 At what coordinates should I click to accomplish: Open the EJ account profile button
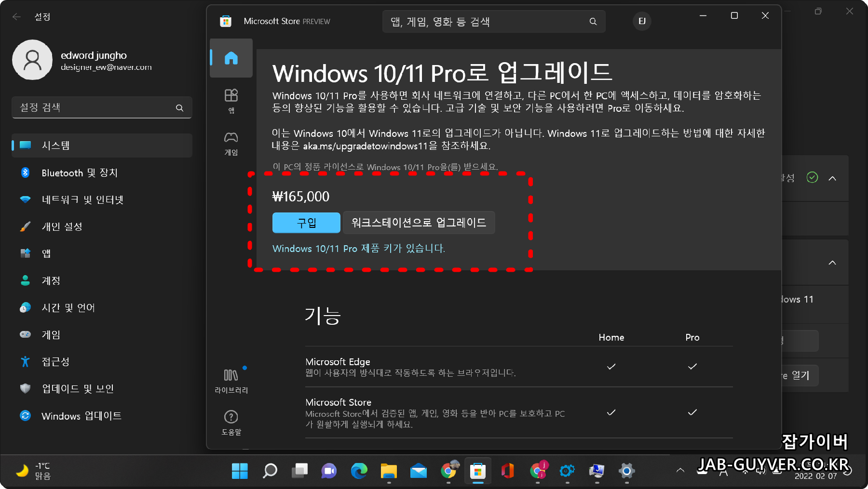coord(642,21)
